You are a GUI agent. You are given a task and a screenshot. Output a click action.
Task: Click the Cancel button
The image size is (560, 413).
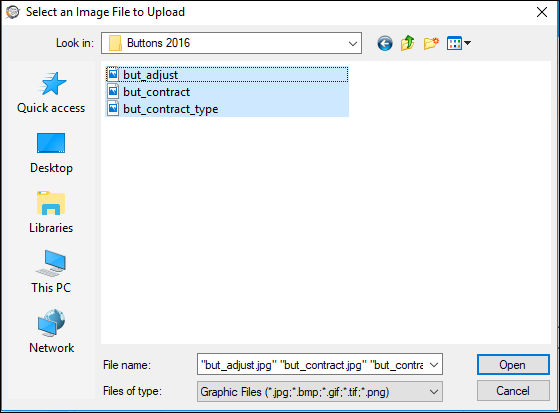pyautogui.click(x=513, y=391)
